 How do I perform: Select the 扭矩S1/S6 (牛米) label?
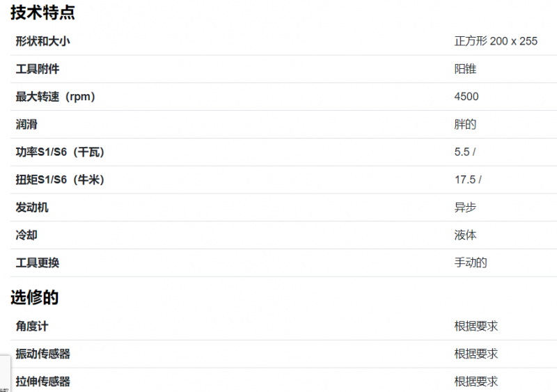click(x=60, y=180)
